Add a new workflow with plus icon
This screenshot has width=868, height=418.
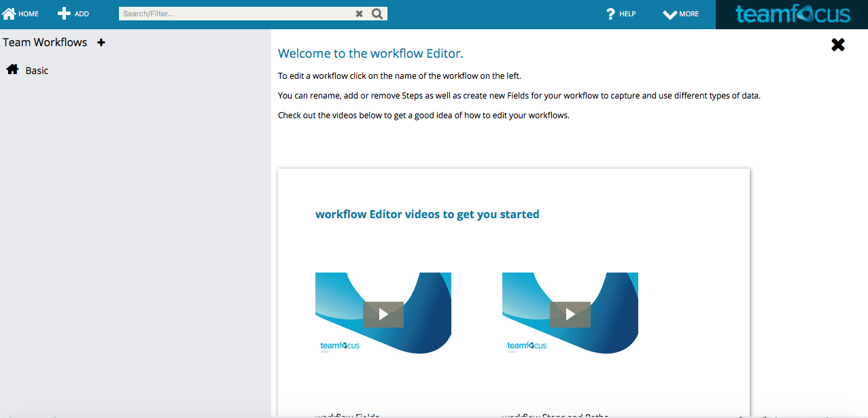tap(101, 42)
